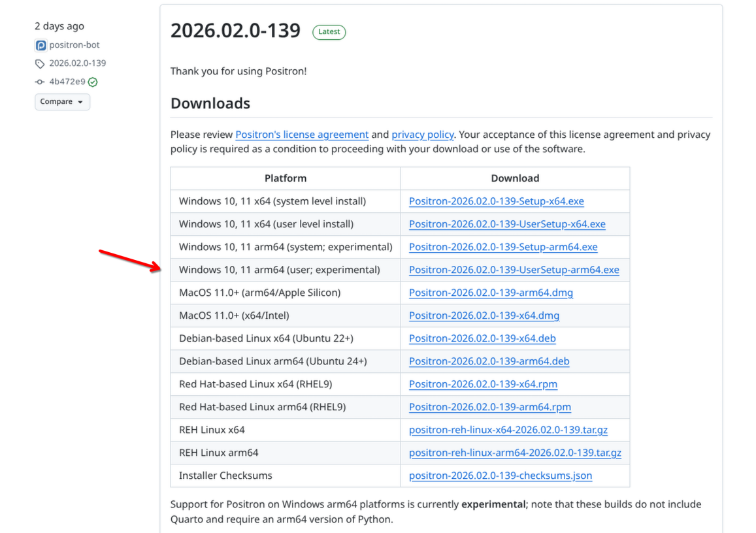The width and height of the screenshot is (756, 533).
Task: Open the installer checksums json file
Action: pos(501,476)
